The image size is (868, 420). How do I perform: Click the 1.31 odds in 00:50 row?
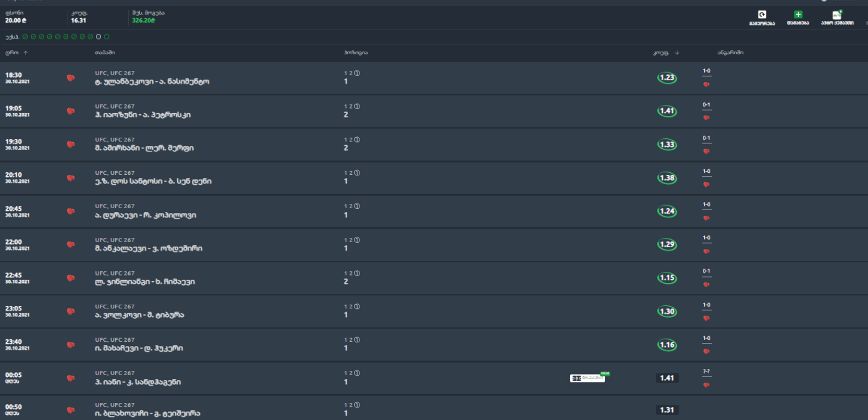coord(667,410)
